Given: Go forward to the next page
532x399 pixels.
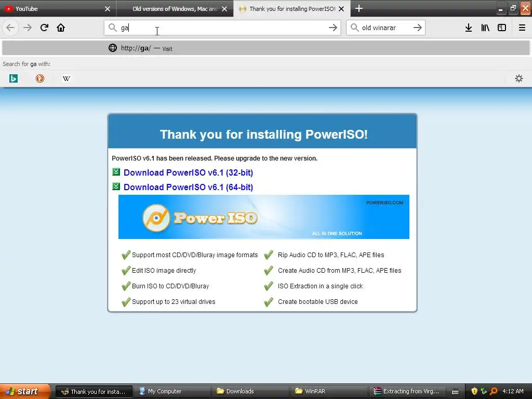Looking at the screenshot, I should pyautogui.click(x=28, y=28).
